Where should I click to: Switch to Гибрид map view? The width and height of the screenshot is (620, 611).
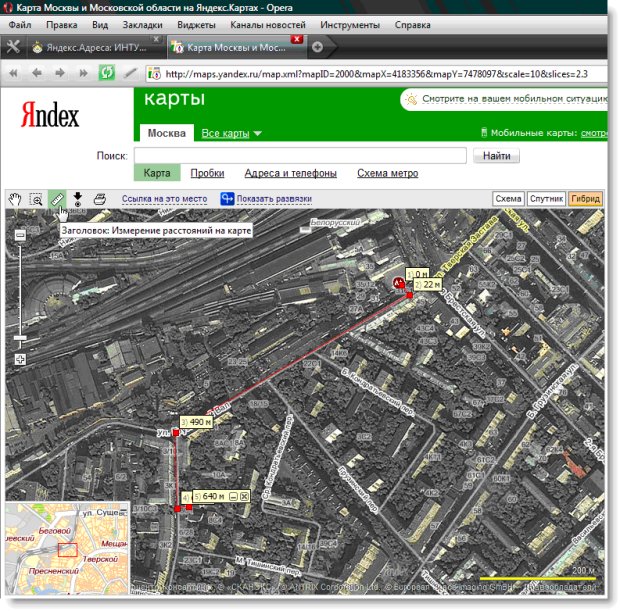click(585, 199)
